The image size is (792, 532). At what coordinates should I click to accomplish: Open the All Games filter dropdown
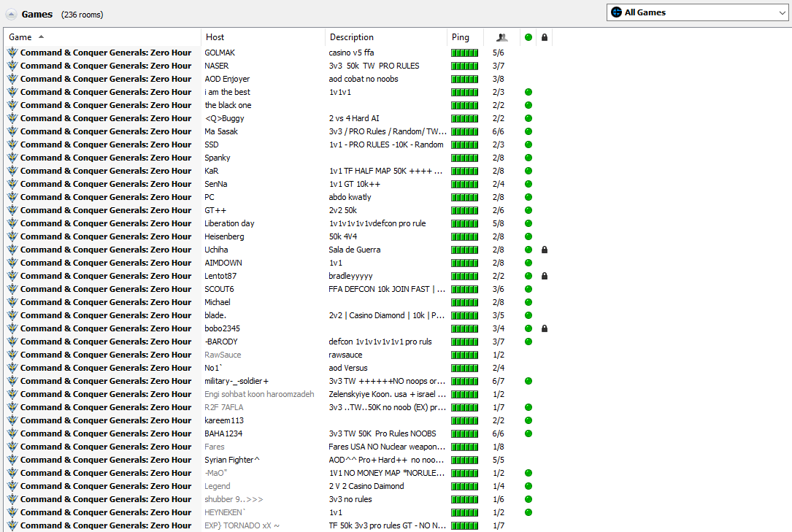point(697,12)
